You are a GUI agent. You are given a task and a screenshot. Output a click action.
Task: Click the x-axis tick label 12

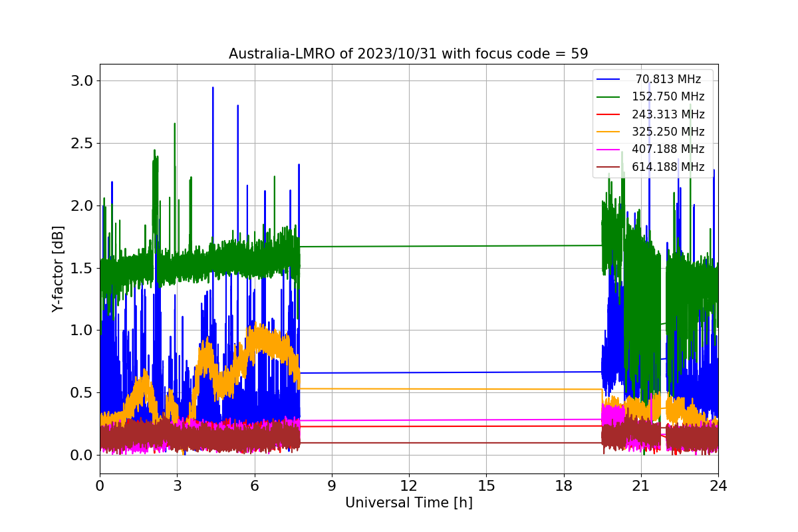[x=409, y=486]
